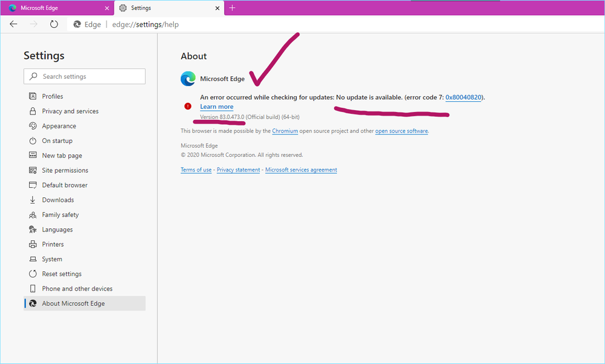Click the Profiles icon in sidebar
The height and width of the screenshot is (364, 605).
pos(33,96)
